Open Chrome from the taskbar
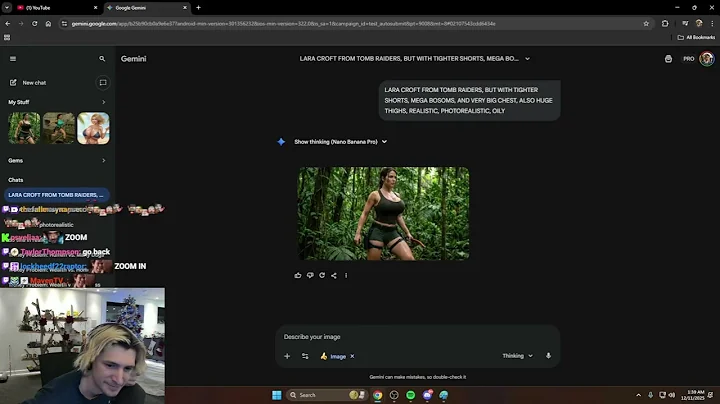The width and height of the screenshot is (720, 404). 377,395
